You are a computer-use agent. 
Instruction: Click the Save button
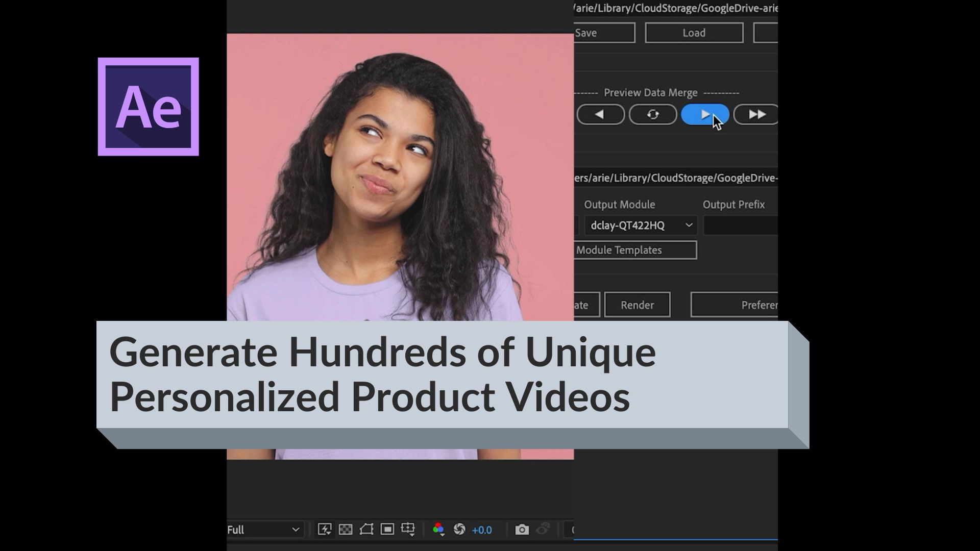[x=604, y=33]
